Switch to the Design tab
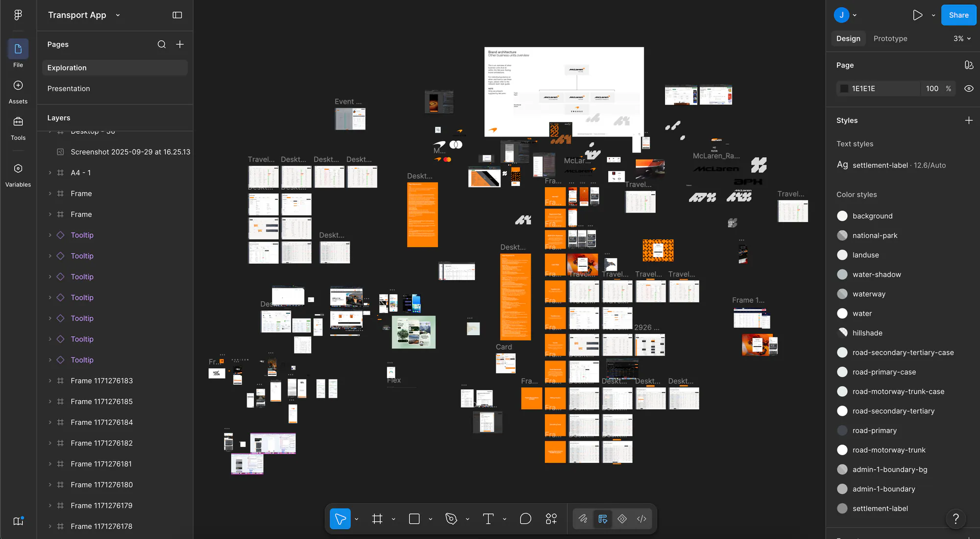 pyautogui.click(x=848, y=39)
